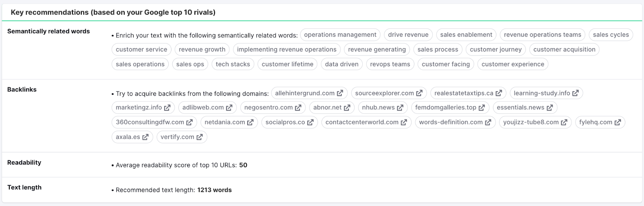This screenshot has height=206, width=644.
Task: Click external link icon beside allehintergrund.com
Action: [340, 93]
